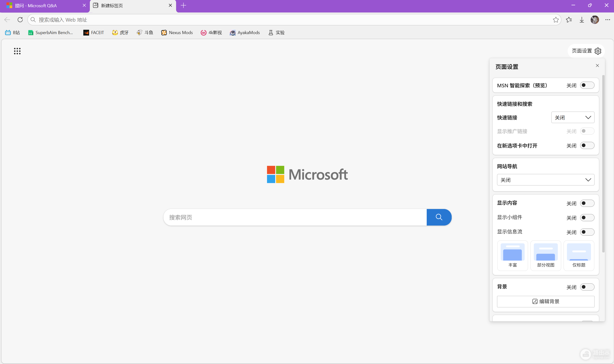Open the 实验 bookmark
Image resolution: width=614 pixels, height=364 pixels.
276,33
